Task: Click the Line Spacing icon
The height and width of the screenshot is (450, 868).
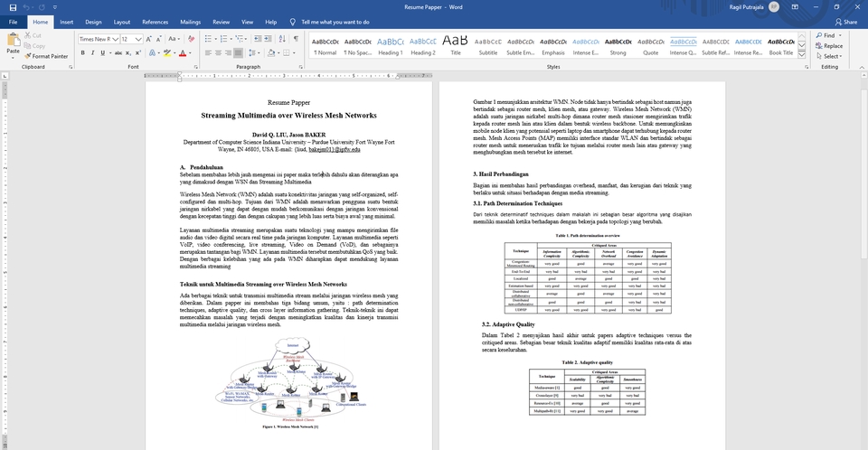Action: point(252,53)
